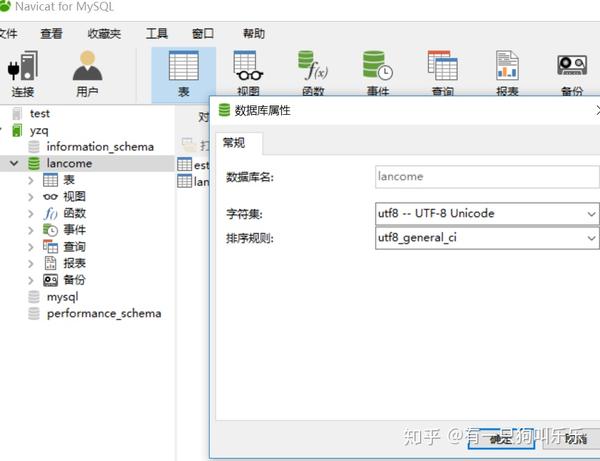Select the table row starting with 'est'
The height and width of the screenshot is (461, 600).
pos(193,165)
